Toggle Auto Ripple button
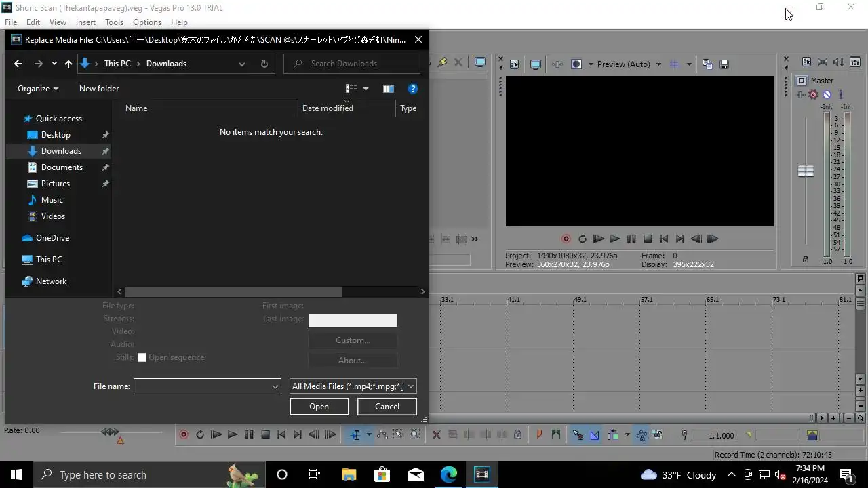 coord(613,435)
